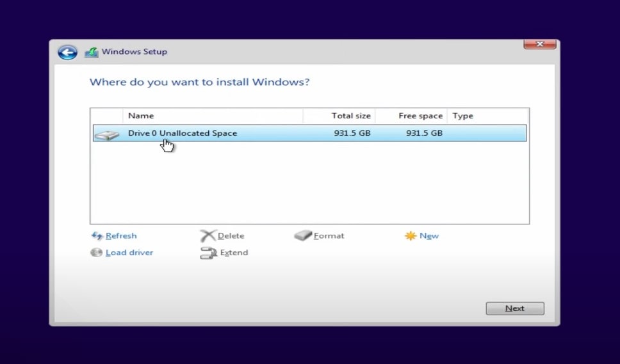Click the Drive 0 hard disk icon
The height and width of the screenshot is (364, 620).
point(107,134)
